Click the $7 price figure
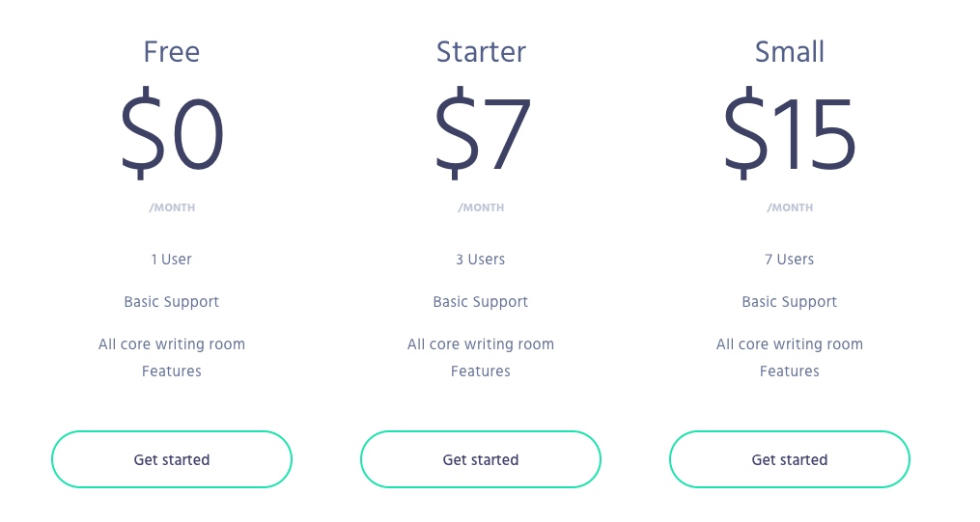 click(x=482, y=133)
